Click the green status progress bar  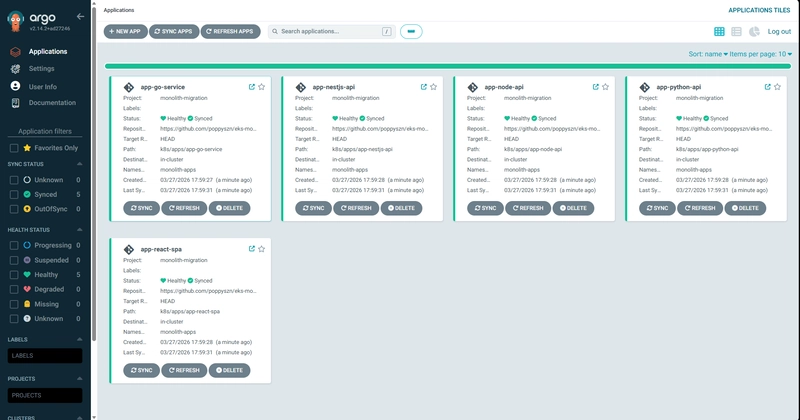[448, 66]
